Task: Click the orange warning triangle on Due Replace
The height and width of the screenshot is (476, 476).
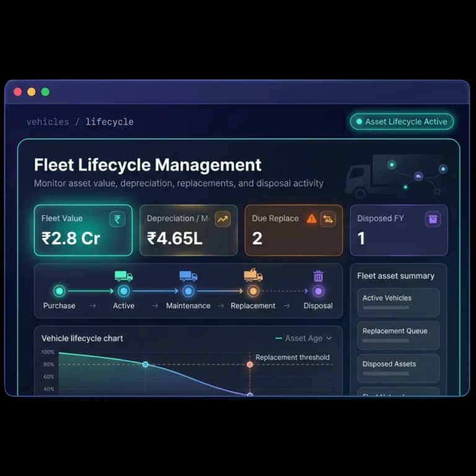Action: pos(312,219)
